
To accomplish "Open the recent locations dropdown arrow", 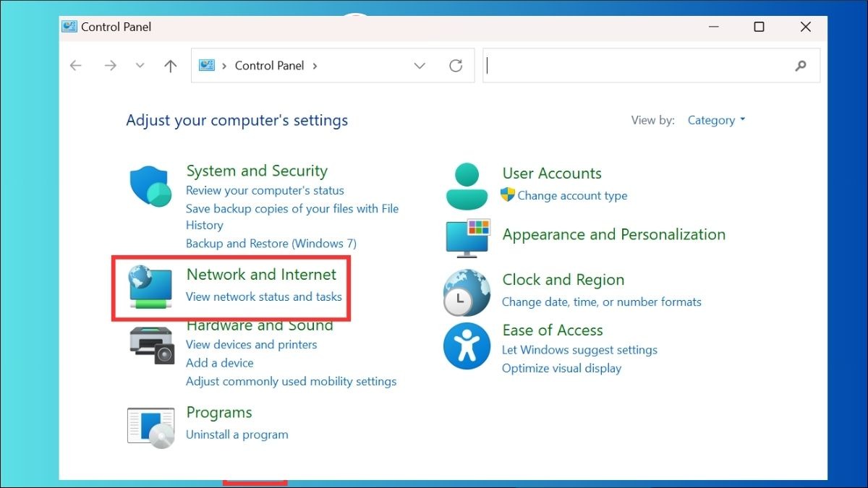I will 140,66.
